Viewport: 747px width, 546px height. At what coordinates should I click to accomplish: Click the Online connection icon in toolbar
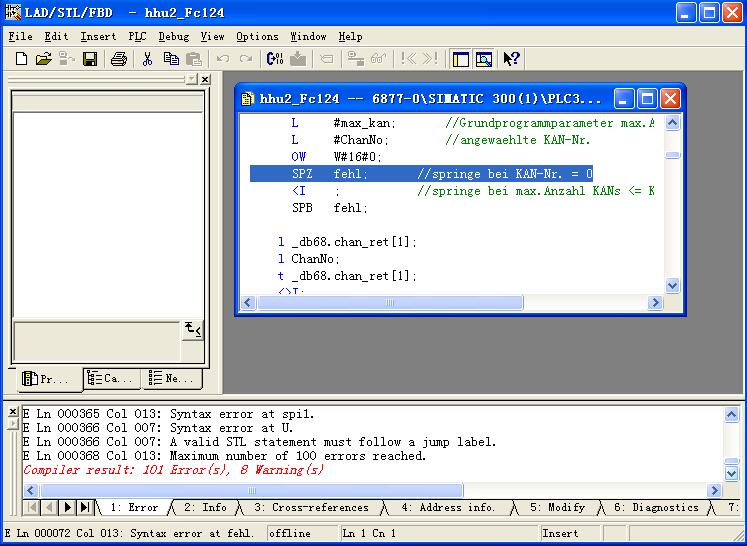coord(355,59)
